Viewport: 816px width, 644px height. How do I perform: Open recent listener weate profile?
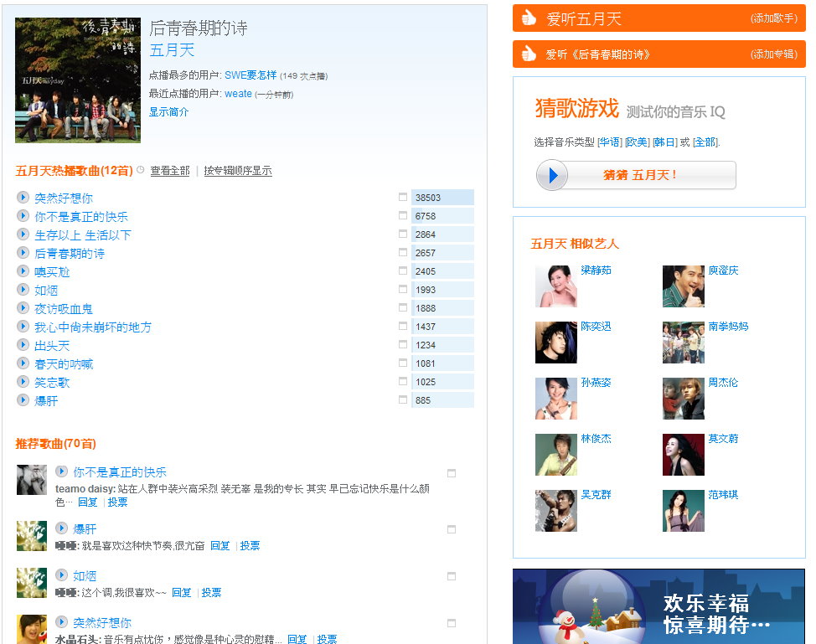coord(238,94)
